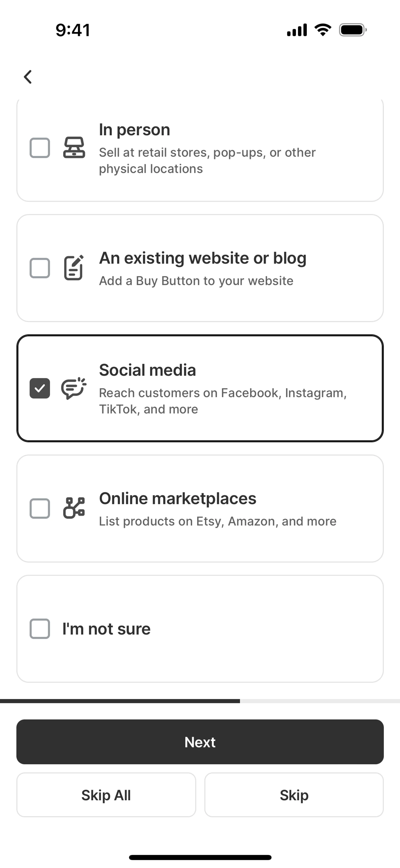400x868 pixels.
Task: Click the Online marketplaces nodes icon
Action: [x=74, y=508]
